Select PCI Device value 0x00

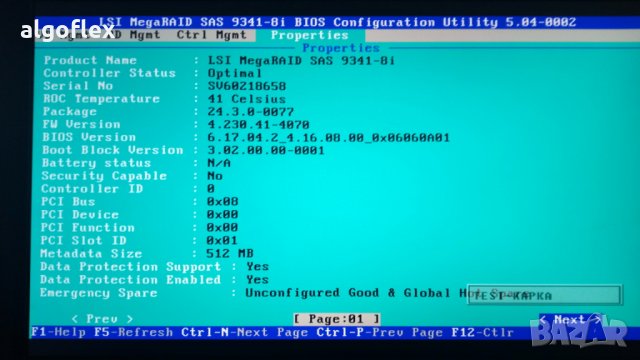(222, 215)
